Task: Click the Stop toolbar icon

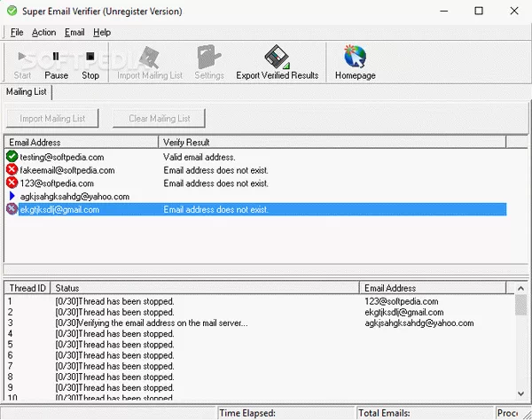Action: (90, 62)
